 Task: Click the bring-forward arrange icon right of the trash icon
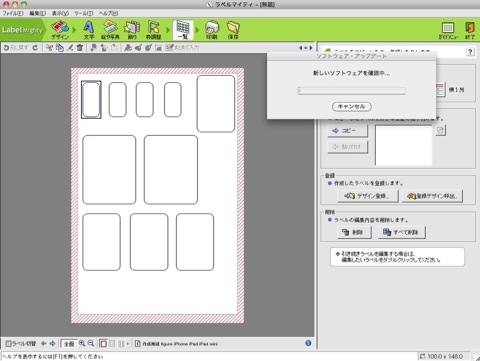click(x=94, y=48)
